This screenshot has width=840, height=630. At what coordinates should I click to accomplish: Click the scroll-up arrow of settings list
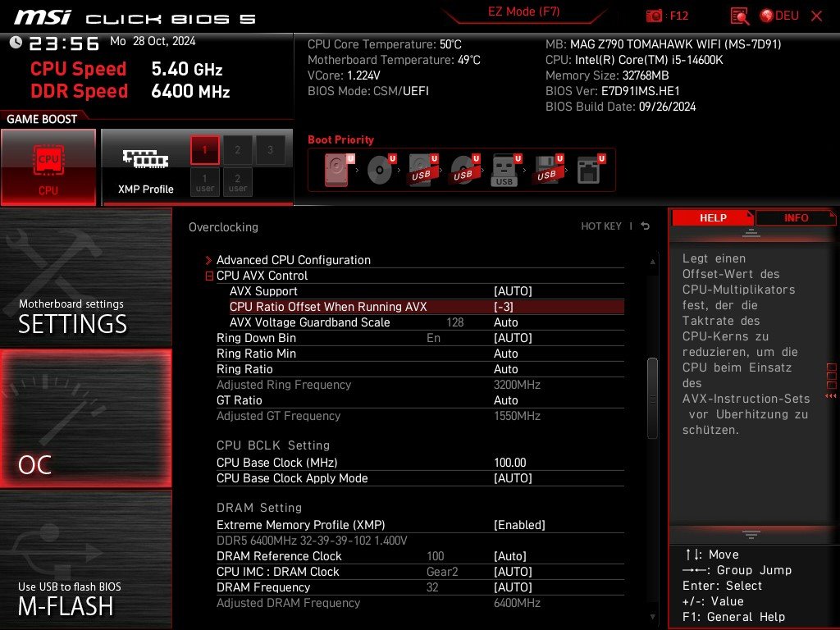pyautogui.click(x=652, y=262)
